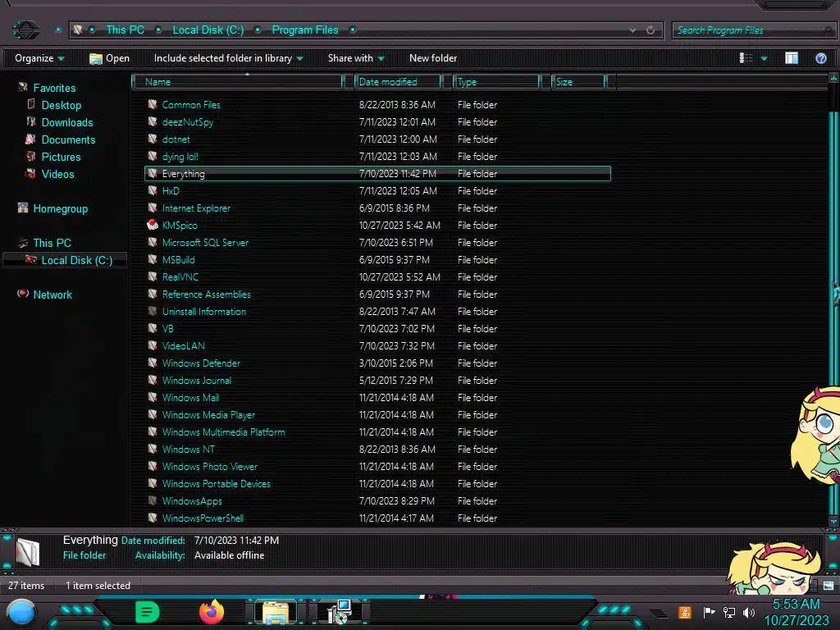Select Local Disk (C:) in sidebar
This screenshot has width=840, height=630.
[x=76, y=260]
